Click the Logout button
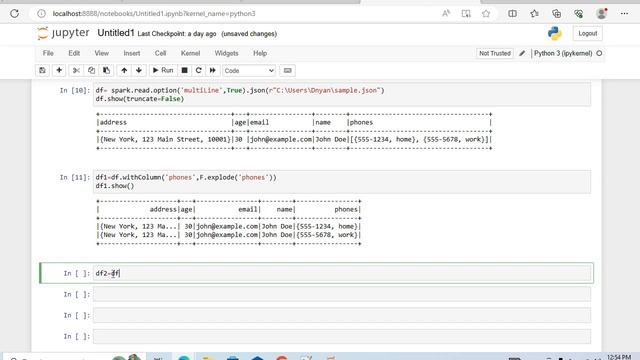 coord(587,33)
